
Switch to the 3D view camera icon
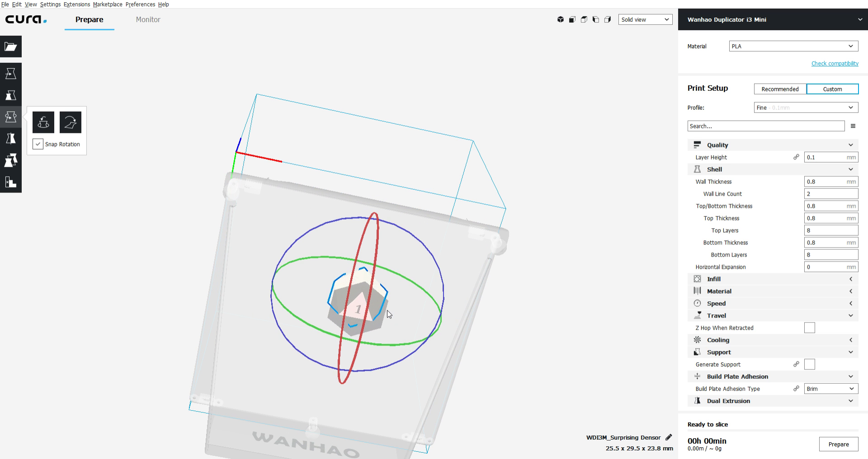(x=561, y=19)
